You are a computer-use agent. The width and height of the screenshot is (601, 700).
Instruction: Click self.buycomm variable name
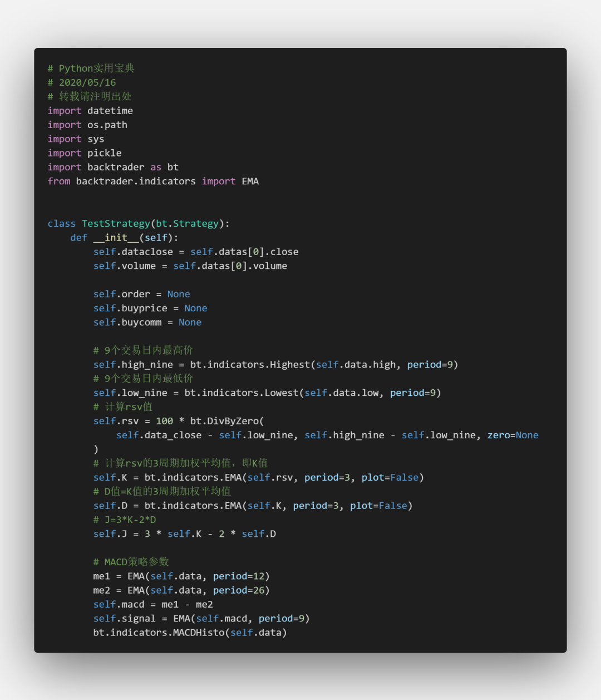[x=127, y=322]
